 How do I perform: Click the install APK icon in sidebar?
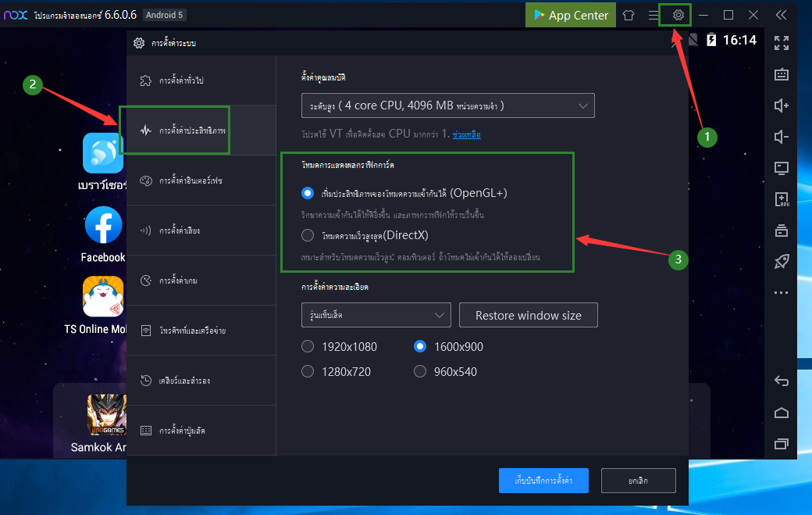click(x=781, y=199)
